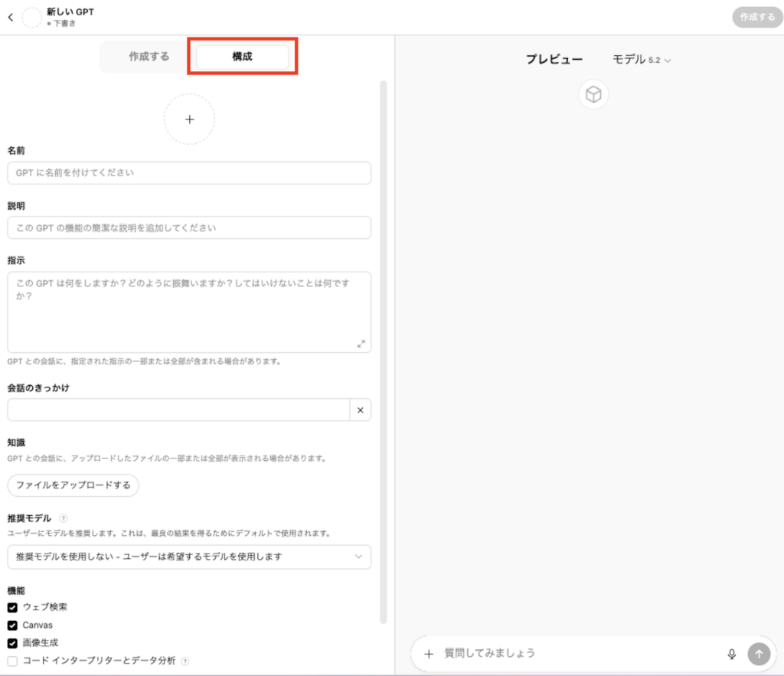Click the send arrow button in preview
The image size is (784, 676).
[x=759, y=654]
